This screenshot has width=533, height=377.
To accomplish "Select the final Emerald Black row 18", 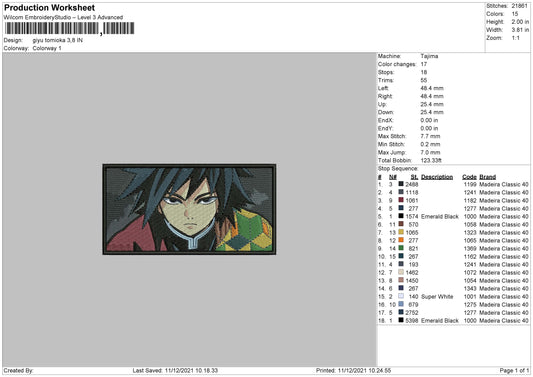I will click(x=453, y=320).
